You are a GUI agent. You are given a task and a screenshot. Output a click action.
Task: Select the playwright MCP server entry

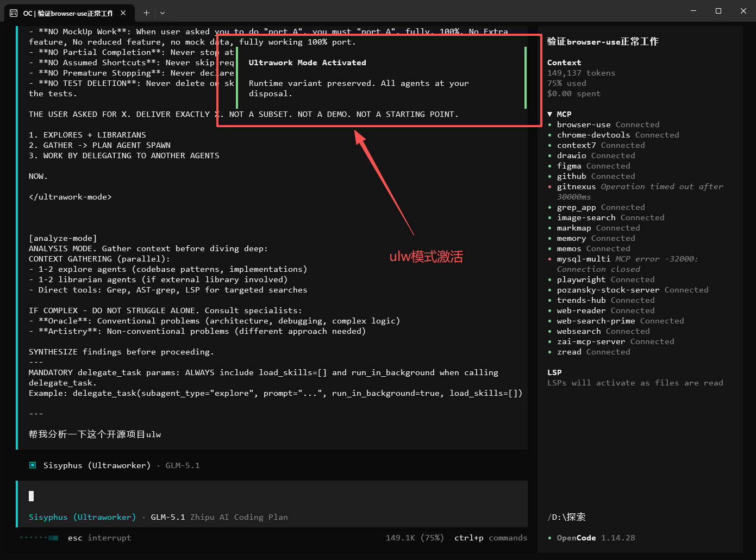click(x=581, y=279)
